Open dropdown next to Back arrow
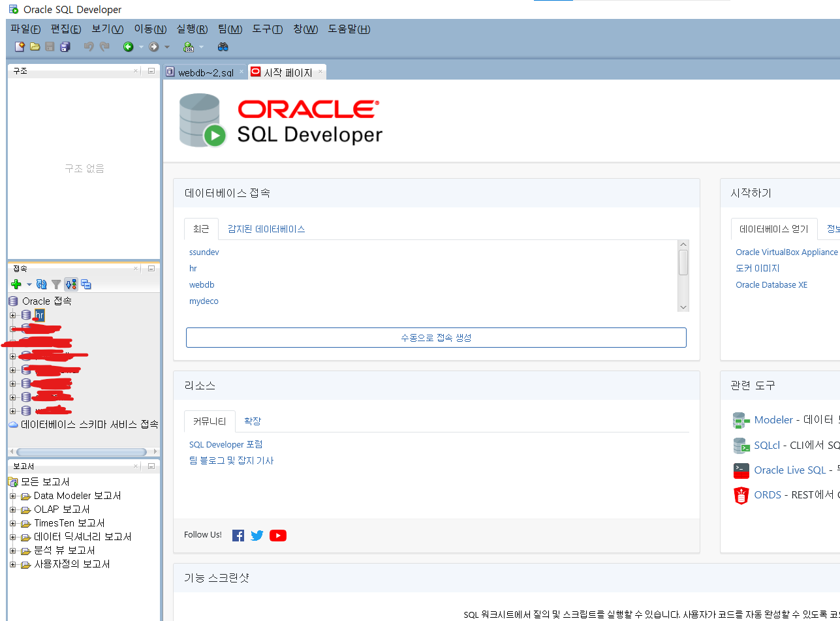The width and height of the screenshot is (840, 621). tap(140, 47)
